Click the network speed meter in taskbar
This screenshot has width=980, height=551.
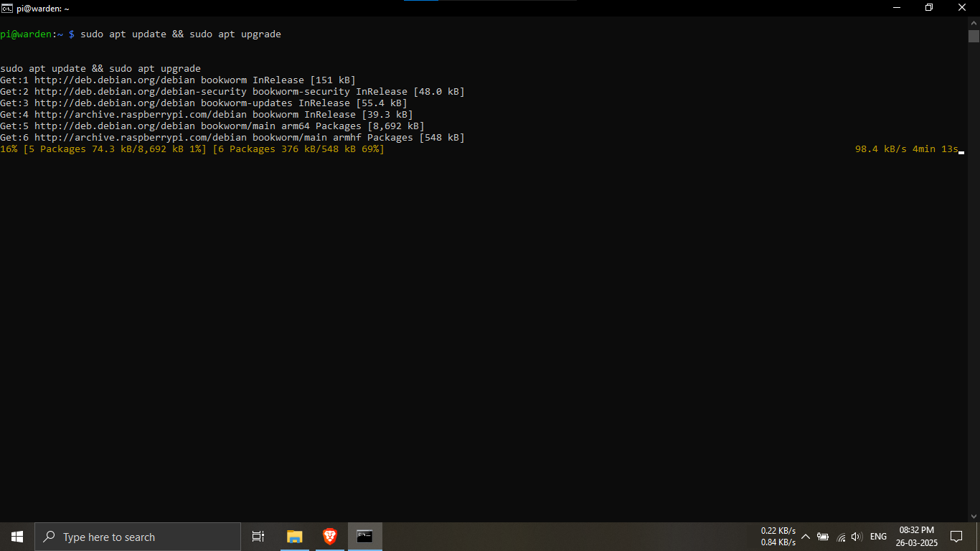coord(778,537)
